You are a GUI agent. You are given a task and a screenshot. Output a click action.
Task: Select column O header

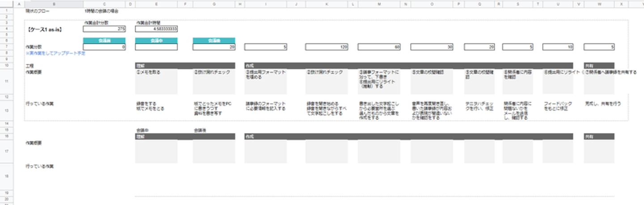point(432,4)
